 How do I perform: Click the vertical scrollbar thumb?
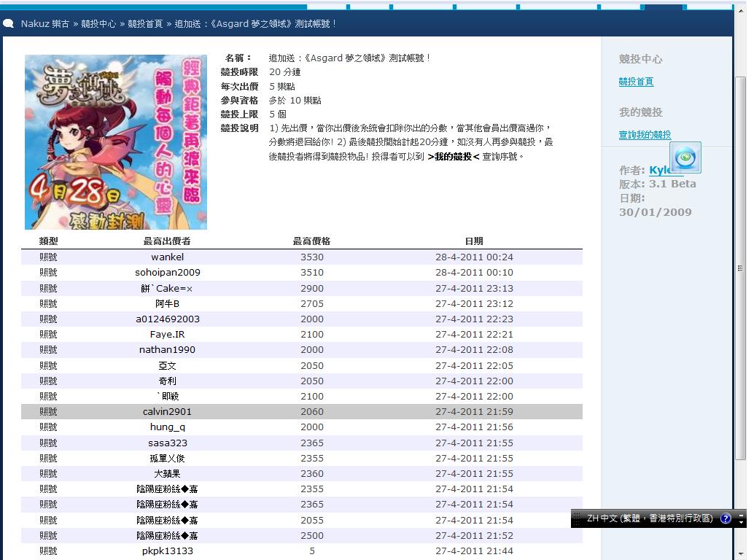pyautogui.click(x=740, y=268)
